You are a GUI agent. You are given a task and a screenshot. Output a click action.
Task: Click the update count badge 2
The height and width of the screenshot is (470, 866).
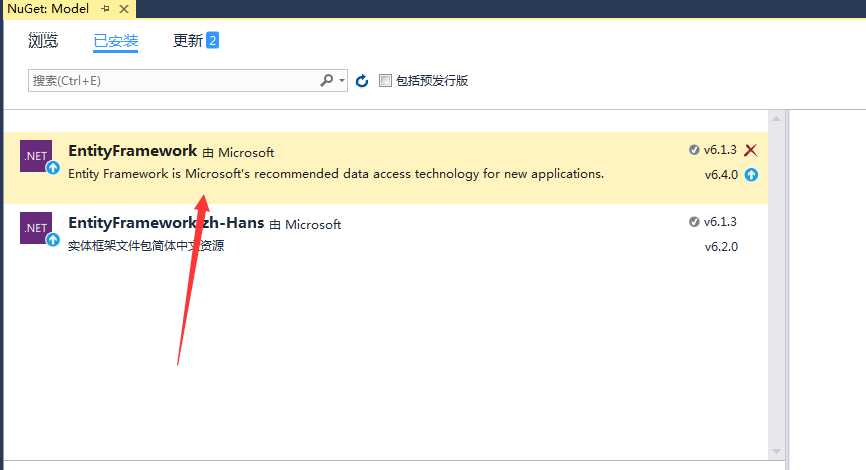point(212,40)
